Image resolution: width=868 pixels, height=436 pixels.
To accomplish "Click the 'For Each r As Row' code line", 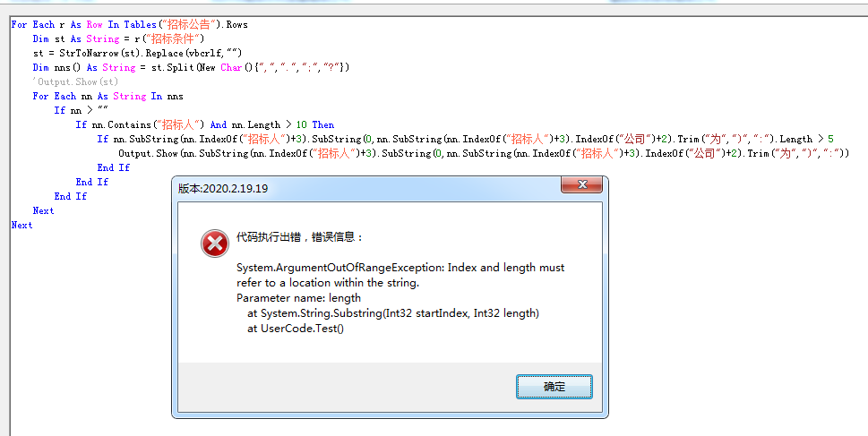I will point(130,24).
